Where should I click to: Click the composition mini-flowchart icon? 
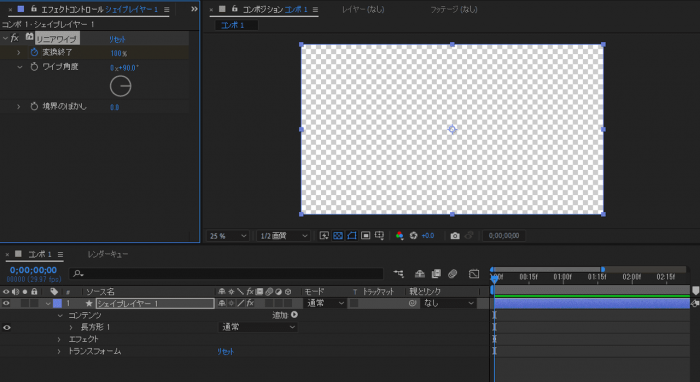tap(398, 274)
